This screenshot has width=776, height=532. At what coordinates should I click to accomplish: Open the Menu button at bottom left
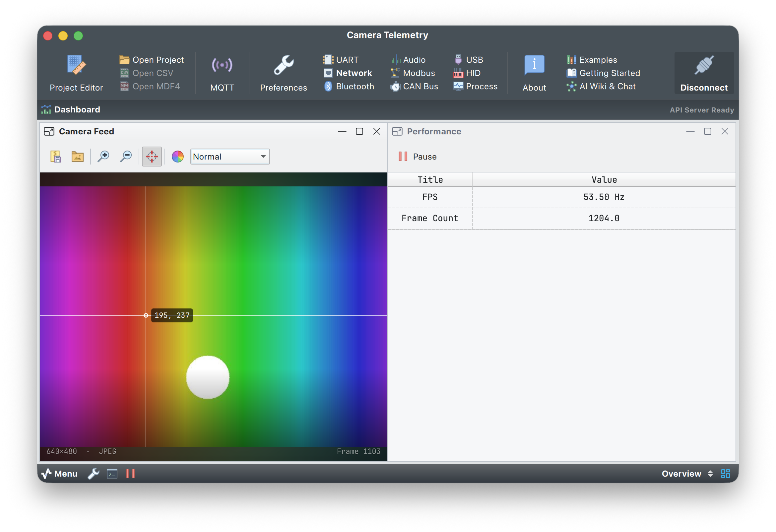click(x=59, y=474)
